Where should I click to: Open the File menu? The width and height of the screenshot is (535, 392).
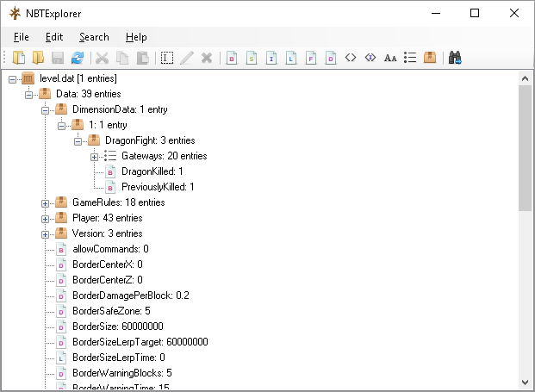click(x=22, y=37)
